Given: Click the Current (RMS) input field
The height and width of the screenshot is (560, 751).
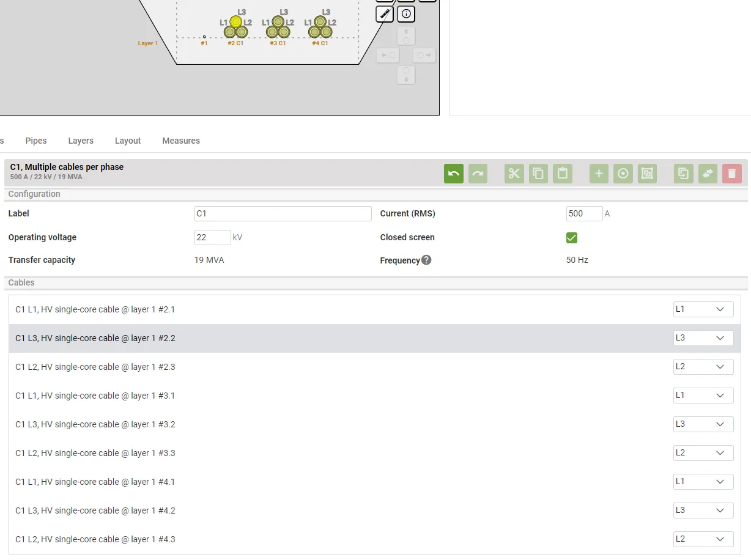Looking at the screenshot, I should tap(584, 214).
